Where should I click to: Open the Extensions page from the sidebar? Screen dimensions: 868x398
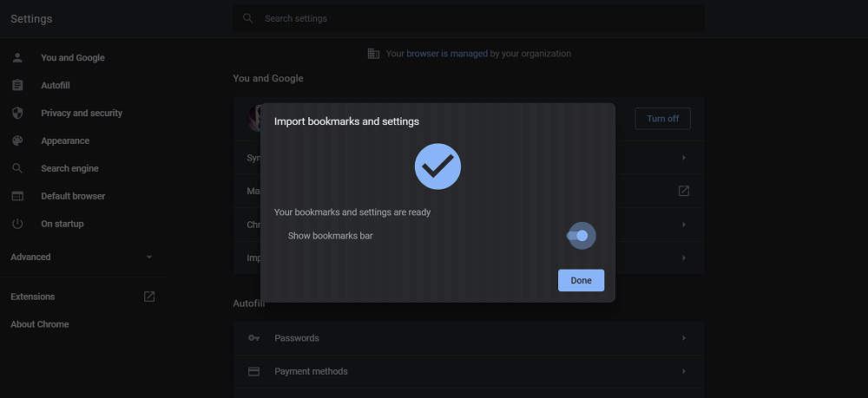(x=33, y=297)
